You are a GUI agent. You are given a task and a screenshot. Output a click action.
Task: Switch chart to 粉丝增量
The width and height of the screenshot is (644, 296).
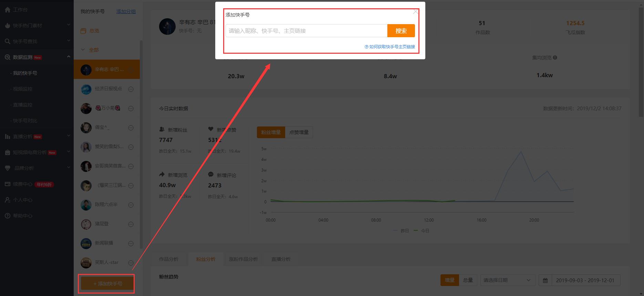pyautogui.click(x=271, y=132)
